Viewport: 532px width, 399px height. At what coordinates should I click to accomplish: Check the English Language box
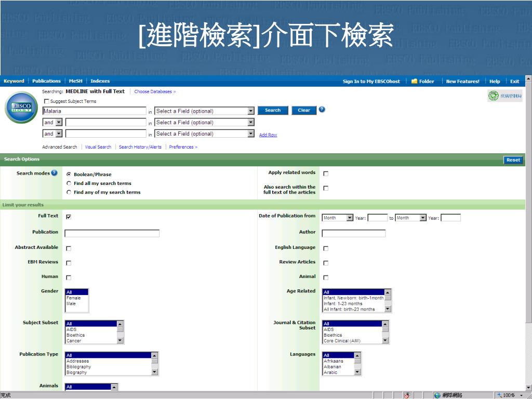(x=326, y=248)
